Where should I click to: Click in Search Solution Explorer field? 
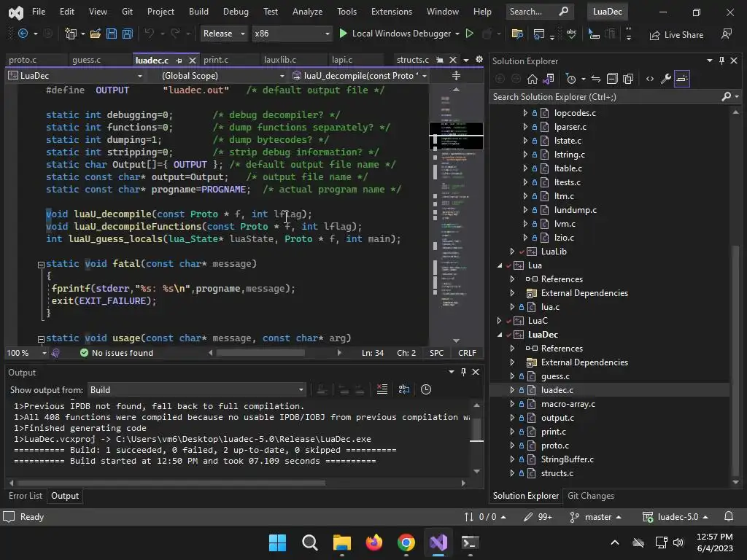point(605,97)
